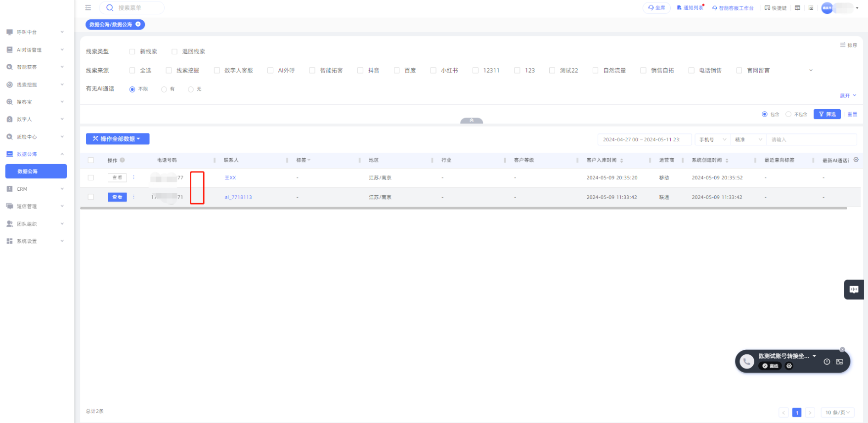This screenshot has width=868, height=423.
Task: Open the floating chat message widget icon
Action: point(854,290)
